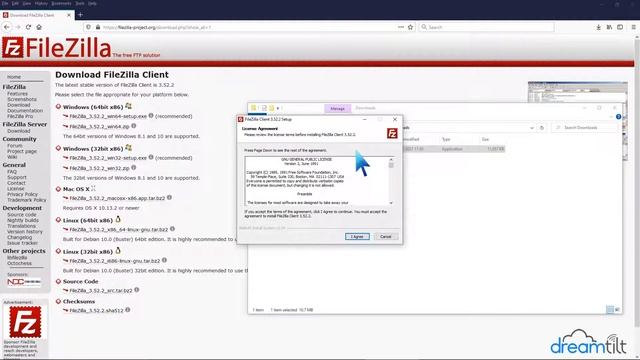Select the Manage tab in Explorer
Screen dimensions: 640x360
click(x=338, y=109)
